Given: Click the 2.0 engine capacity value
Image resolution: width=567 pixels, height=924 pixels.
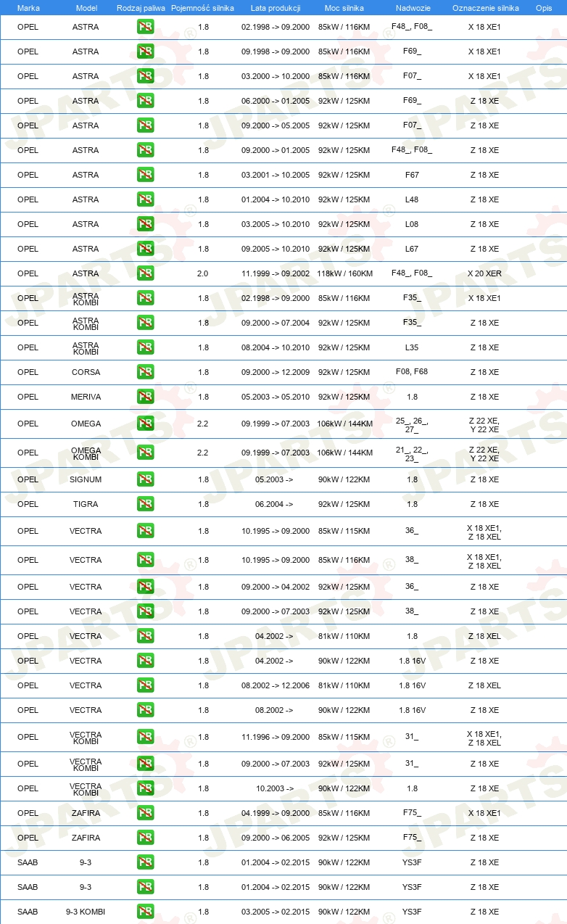Looking at the screenshot, I should click(203, 273).
